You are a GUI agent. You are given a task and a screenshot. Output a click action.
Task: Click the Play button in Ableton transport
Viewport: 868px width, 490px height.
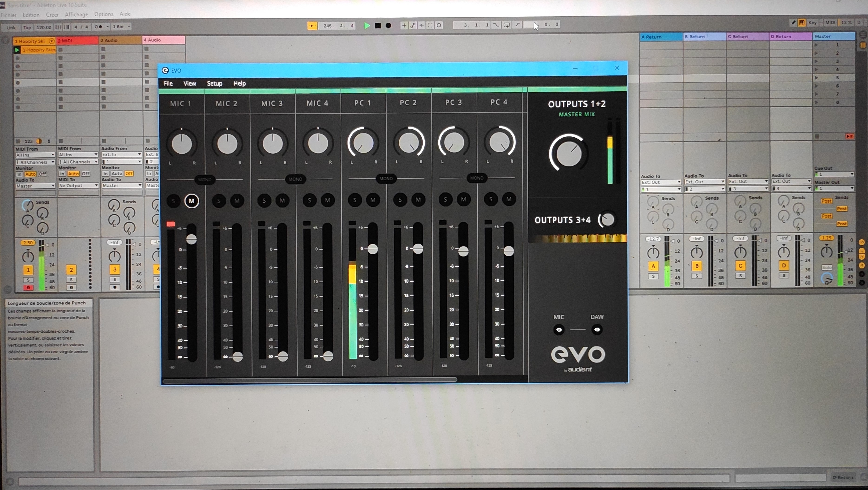coord(367,25)
